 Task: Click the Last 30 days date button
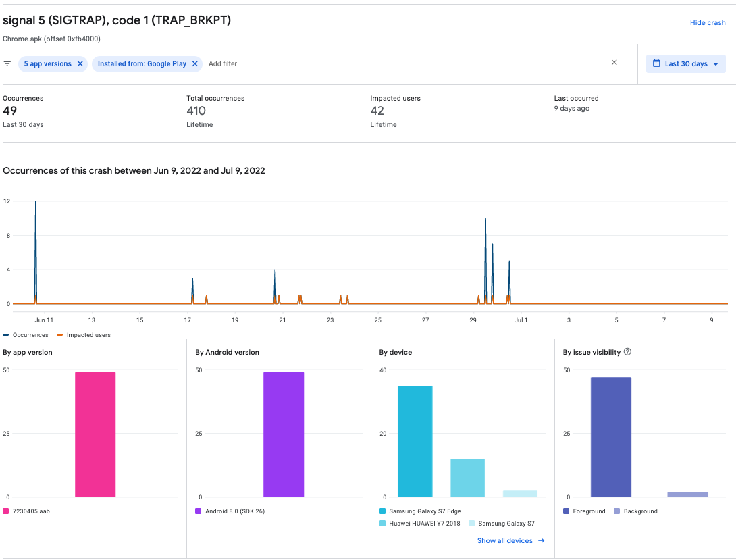(686, 64)
